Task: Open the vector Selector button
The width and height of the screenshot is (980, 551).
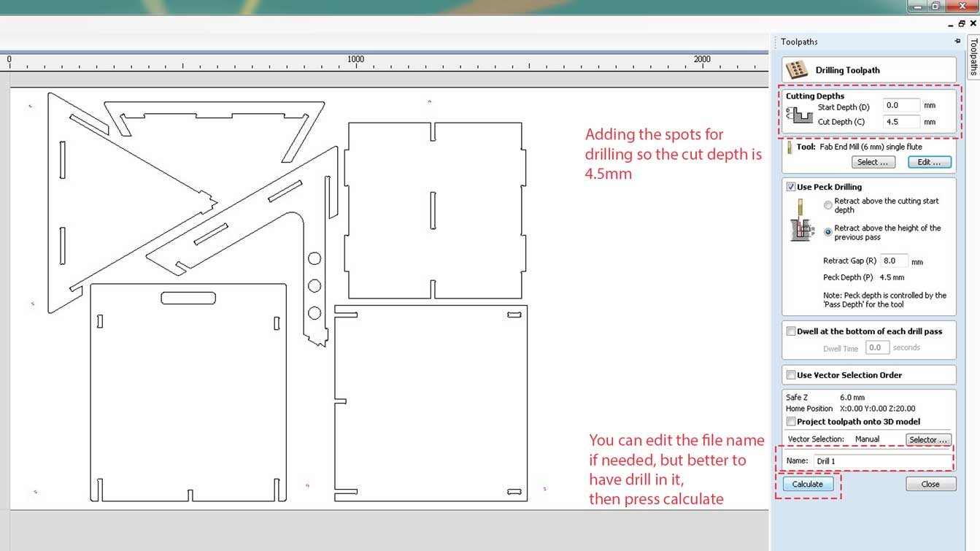Action: point(928,439)
